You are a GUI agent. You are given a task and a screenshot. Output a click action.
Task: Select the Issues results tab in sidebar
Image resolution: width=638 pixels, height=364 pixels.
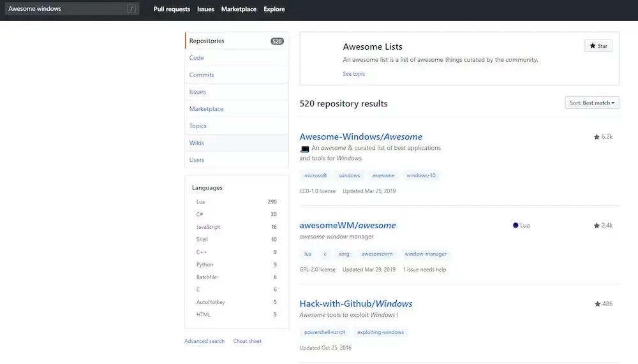[x=237, y=92]
